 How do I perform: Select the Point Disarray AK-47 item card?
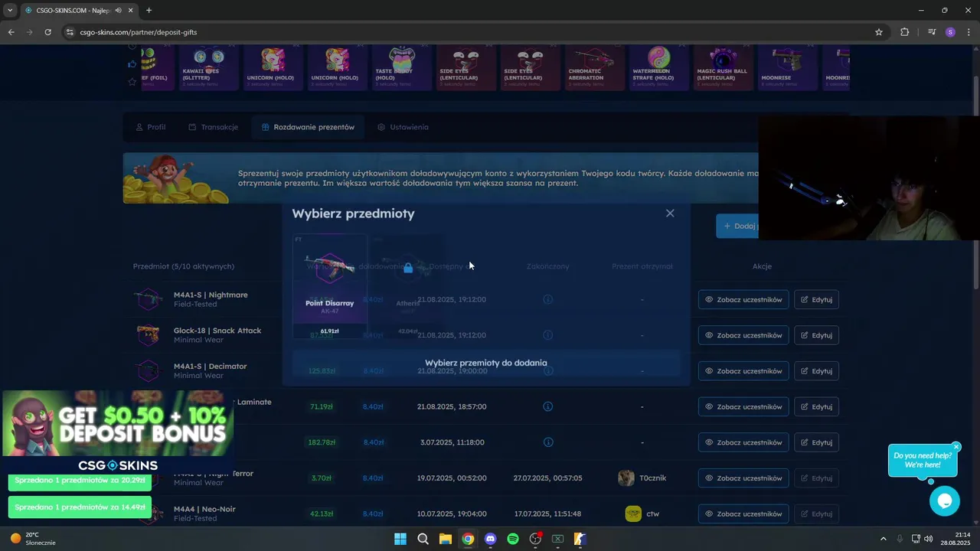coord(329,287)
